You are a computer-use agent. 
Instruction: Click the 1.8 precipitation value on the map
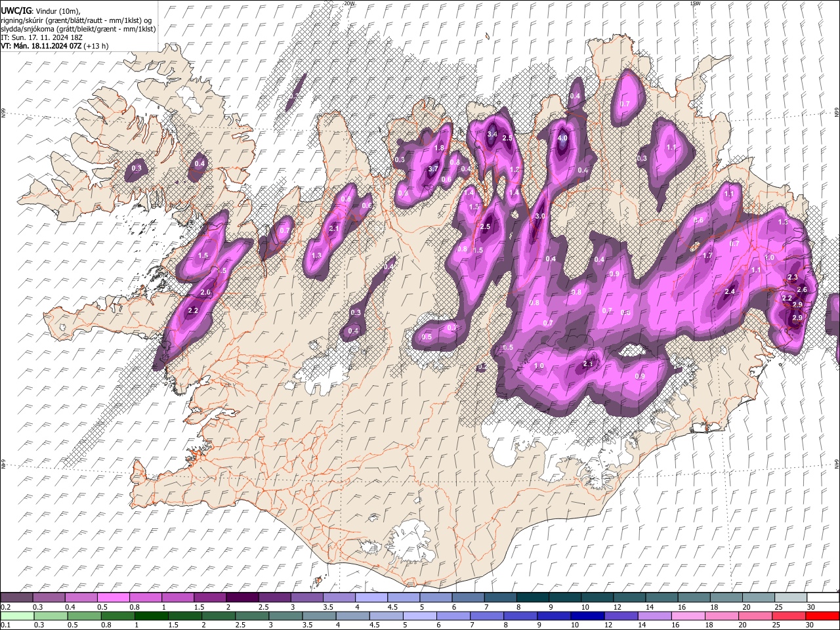pos(439,148)
